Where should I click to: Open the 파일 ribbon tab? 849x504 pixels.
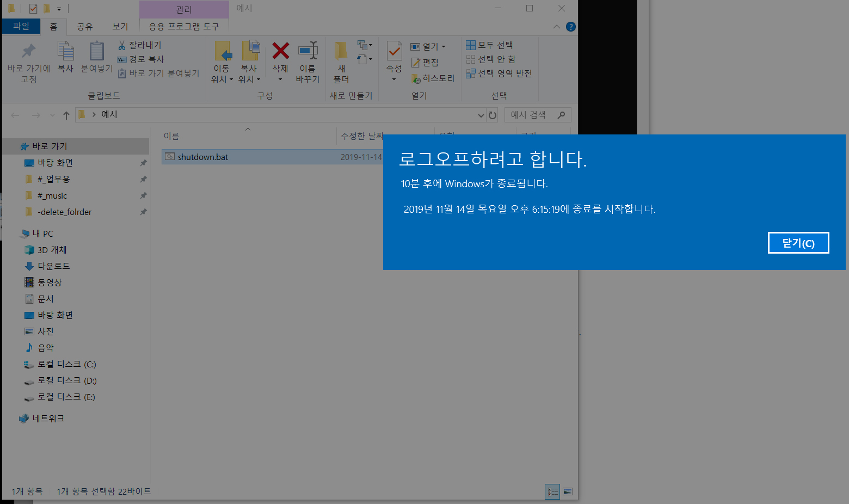(21, 26)
